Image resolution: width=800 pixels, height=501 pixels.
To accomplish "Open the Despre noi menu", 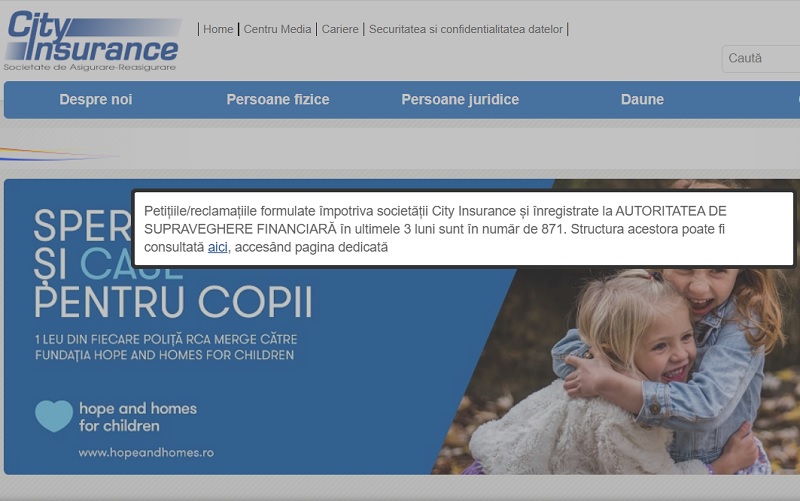I will [x=95, y=99].
